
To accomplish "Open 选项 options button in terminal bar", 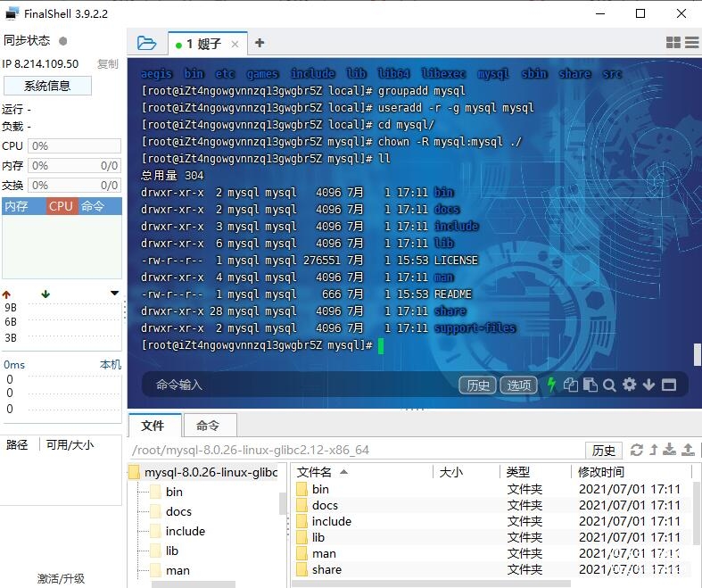I will tap(518, 385).
